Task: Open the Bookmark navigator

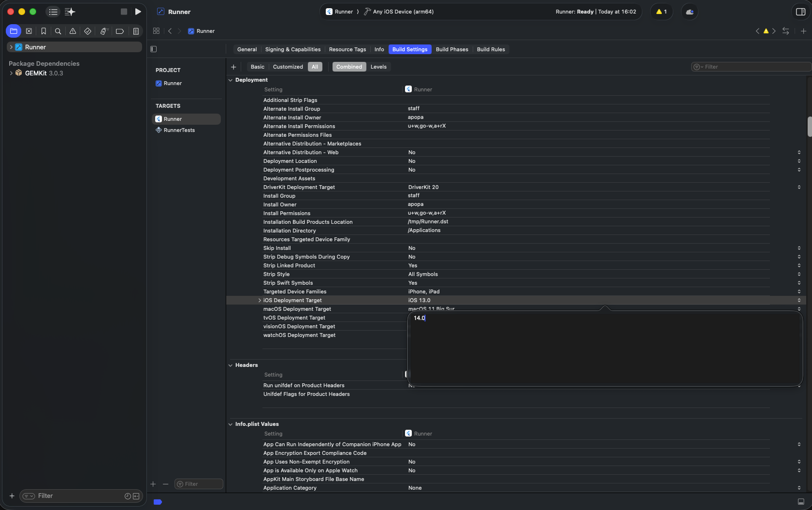Action: point(43,31)
